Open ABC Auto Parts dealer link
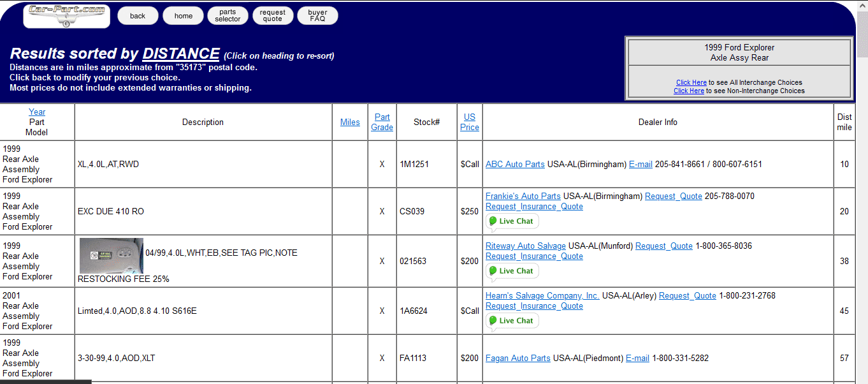Screen dimensions: 868x384 [515, 164]
